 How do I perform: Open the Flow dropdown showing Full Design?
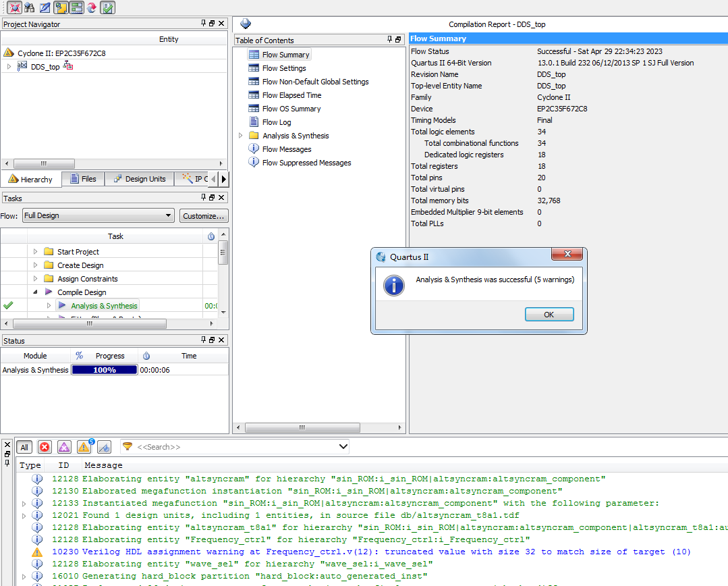tap(98, 215)
